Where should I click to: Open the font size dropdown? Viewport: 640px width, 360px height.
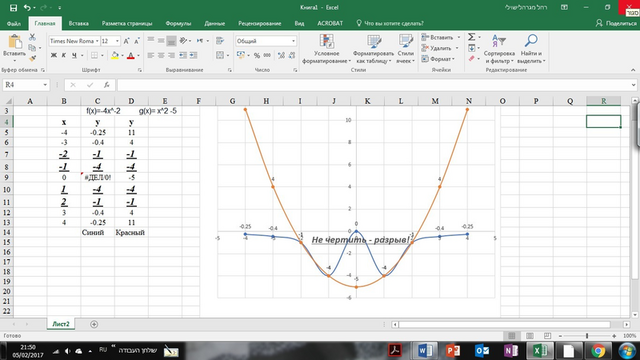pyautogui.click(x=118, y=41)
